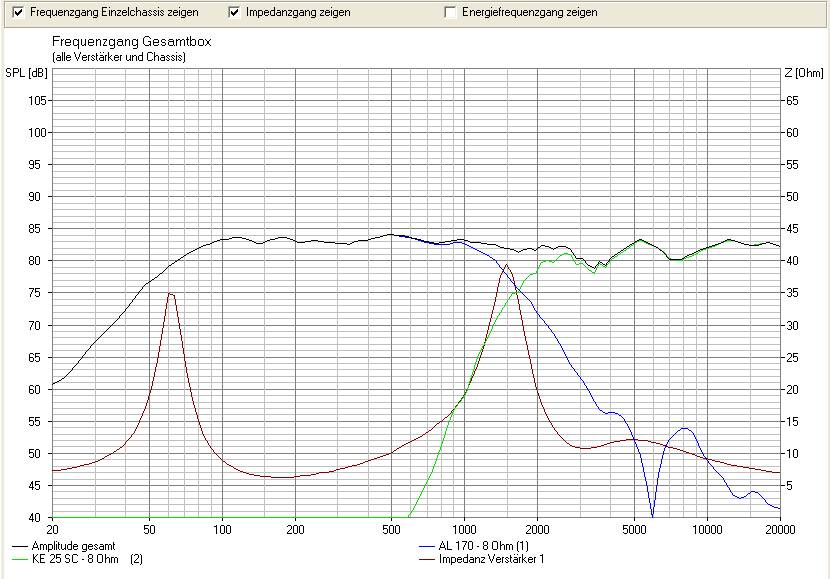Click the 'Z [Ohm]' axis label

point(804,73)
